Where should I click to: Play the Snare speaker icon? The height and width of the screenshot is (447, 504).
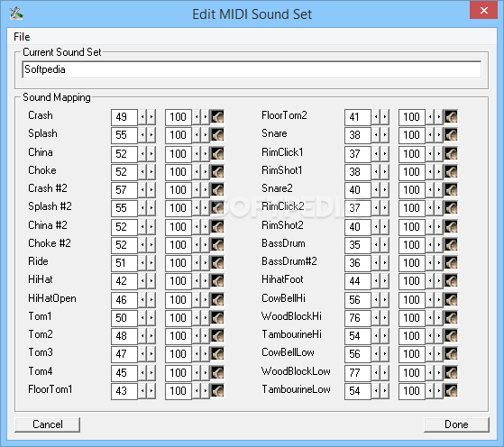pos(451,135)
